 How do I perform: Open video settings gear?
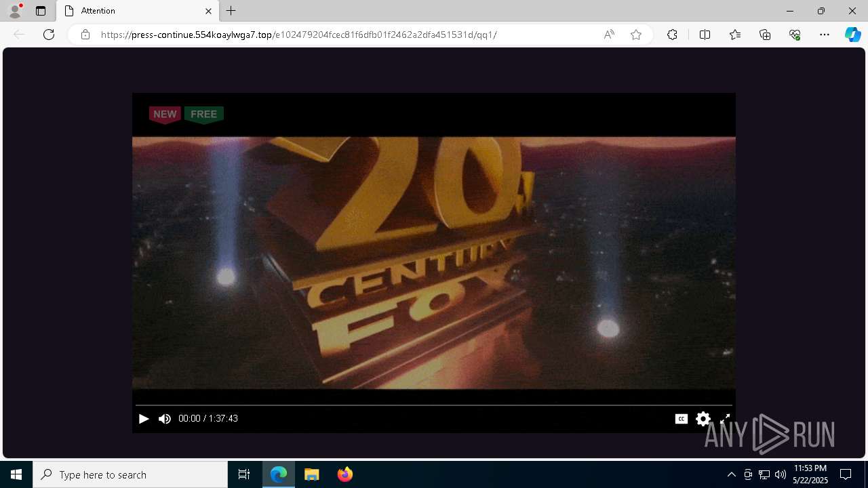[703, 419]
